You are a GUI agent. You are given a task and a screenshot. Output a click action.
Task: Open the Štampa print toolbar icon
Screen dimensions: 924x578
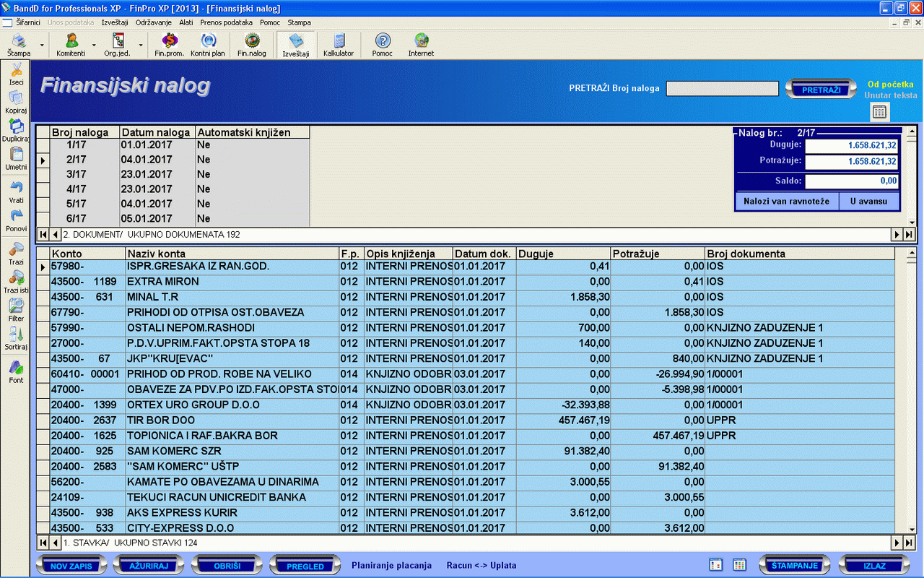coord(19,45)
